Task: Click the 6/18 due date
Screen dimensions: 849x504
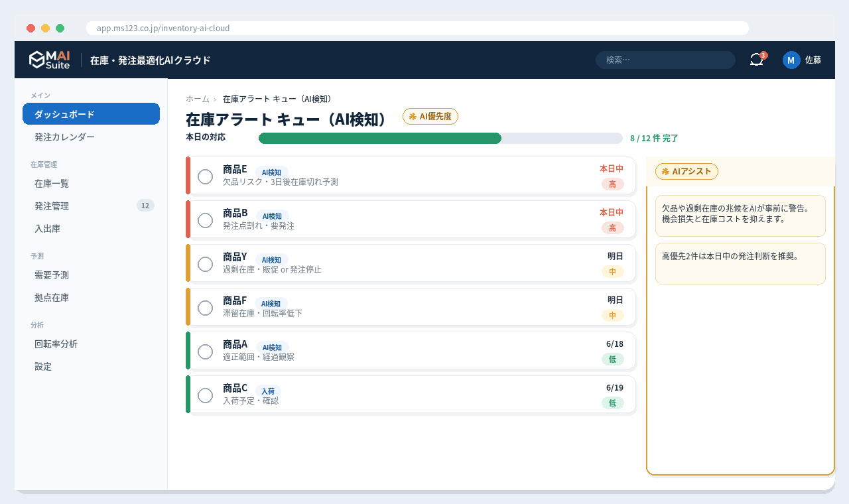Action: coord(615,344)
